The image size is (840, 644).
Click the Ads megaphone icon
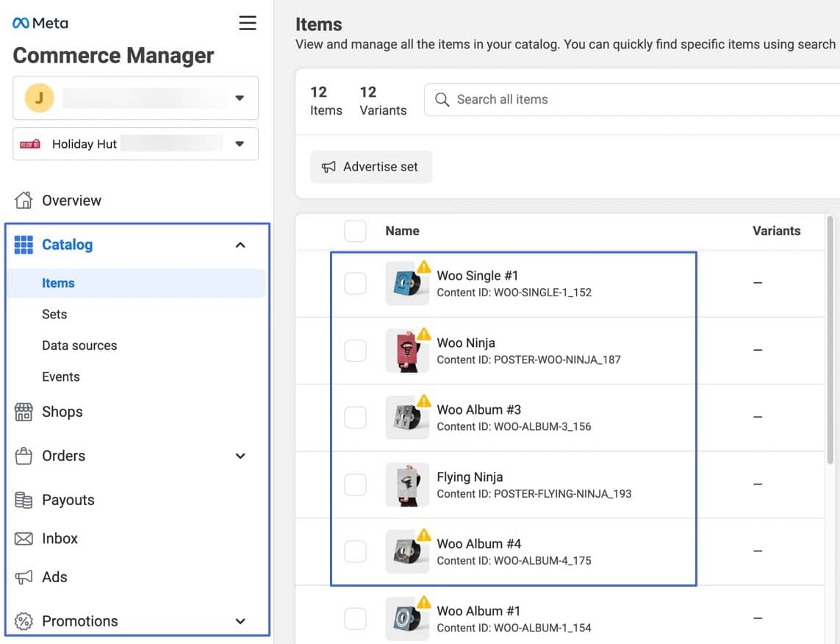click(24, 577)
